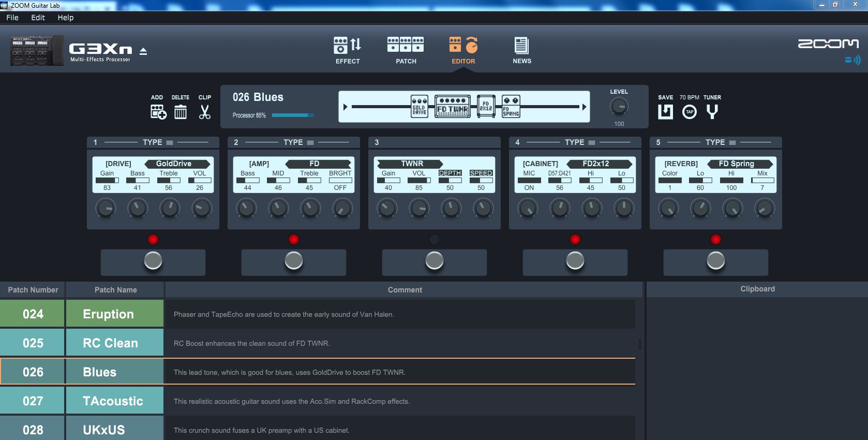Viewport: 868px width, 440px height.
Task: Click the 70 BPM tempo label
Action: [690, 97]
